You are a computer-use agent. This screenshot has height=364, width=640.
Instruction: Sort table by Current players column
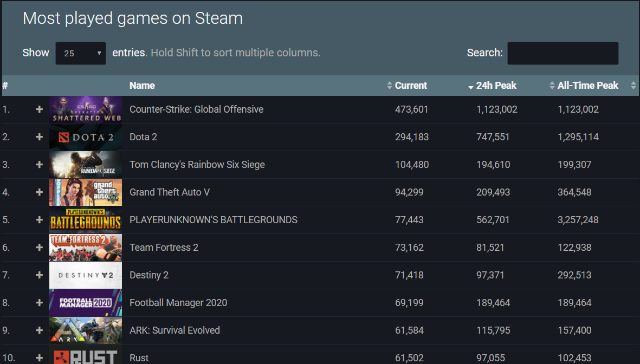pyautogui.click(x=411, y=85)
